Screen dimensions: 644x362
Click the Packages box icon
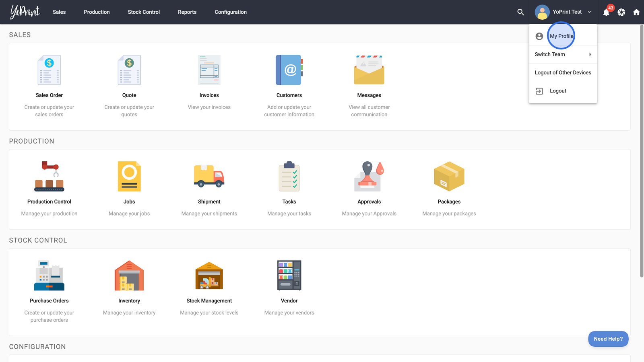(449, 177)
